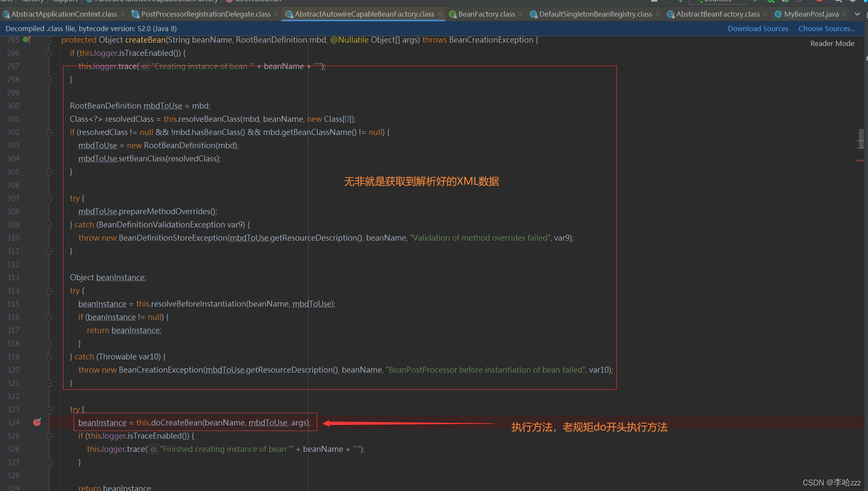Click the doCreateBean call on line 324
The width and height of the screenshot is (868, 491).
coord(176,422)
